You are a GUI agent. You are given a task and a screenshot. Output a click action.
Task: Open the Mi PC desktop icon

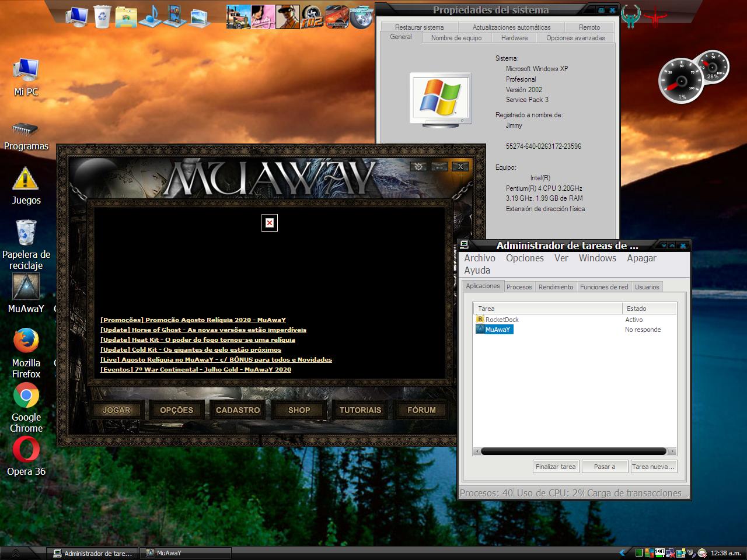pyautogui.click(x=26, y=78)
